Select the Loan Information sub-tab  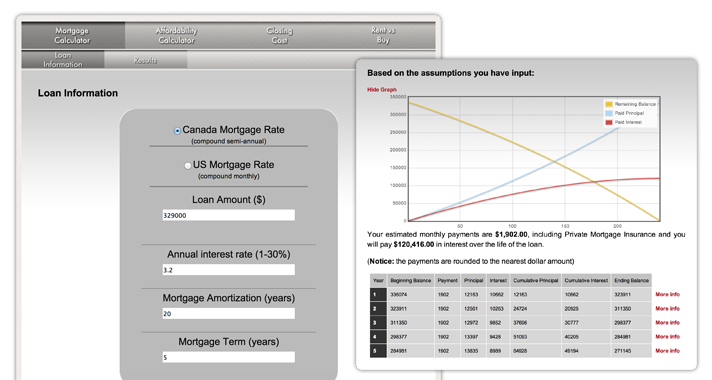tap(63, 60)
